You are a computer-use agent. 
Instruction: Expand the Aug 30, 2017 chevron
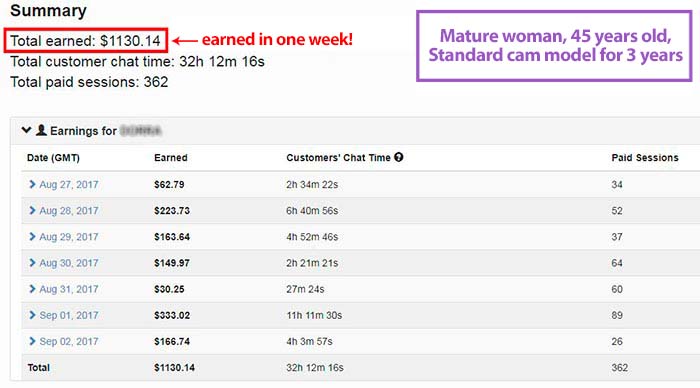click(32, 263)
